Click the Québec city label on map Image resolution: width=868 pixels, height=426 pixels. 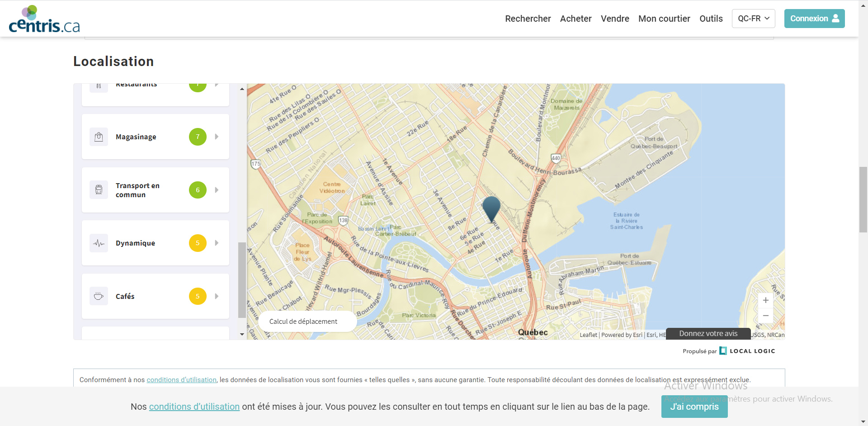tap(533, 332)
